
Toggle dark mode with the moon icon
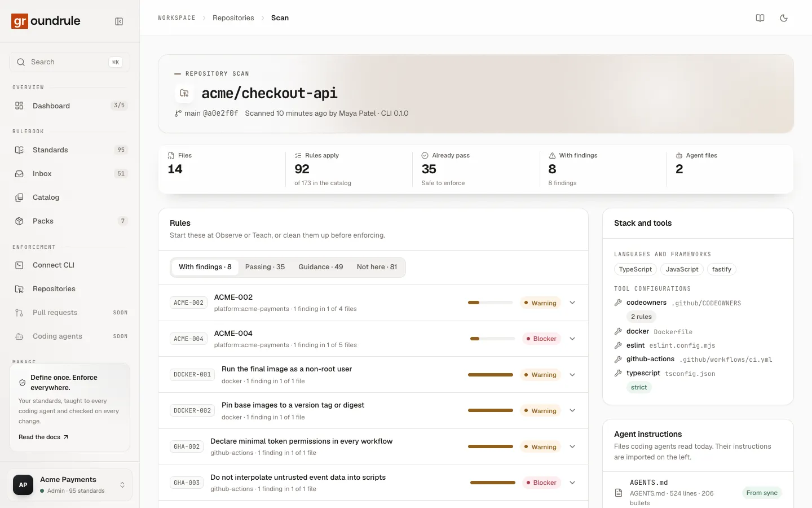point(784,18)
